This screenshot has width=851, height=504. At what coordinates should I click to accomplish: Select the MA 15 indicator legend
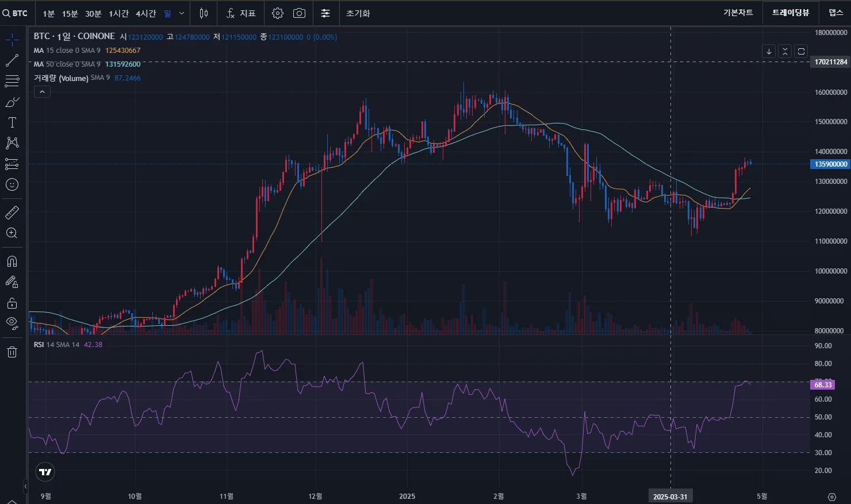tap(67, 51)
